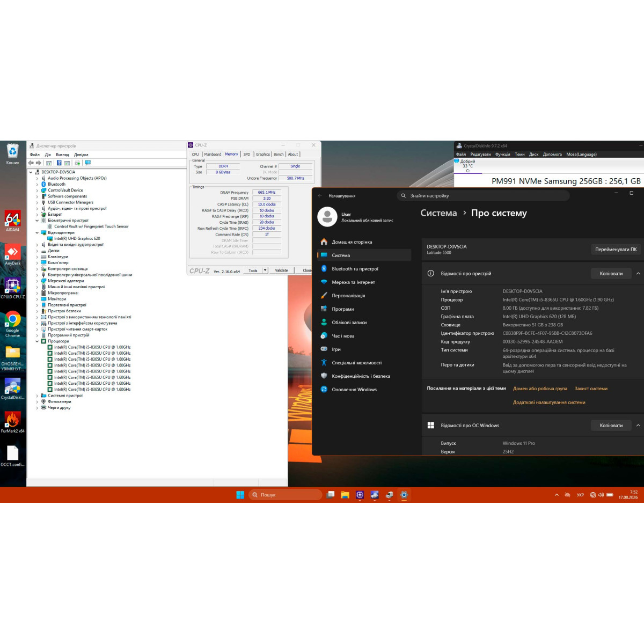The height and width of the screenshot is (644, 644).
Task: Click the Windows Start button on the taskbar
Action: click(x=240, y=495)
